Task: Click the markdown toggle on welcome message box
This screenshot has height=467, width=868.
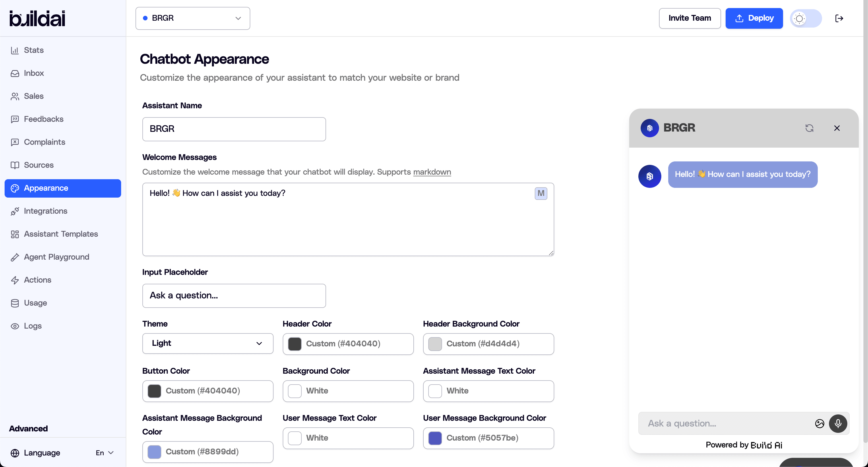Action: [541, 193]
